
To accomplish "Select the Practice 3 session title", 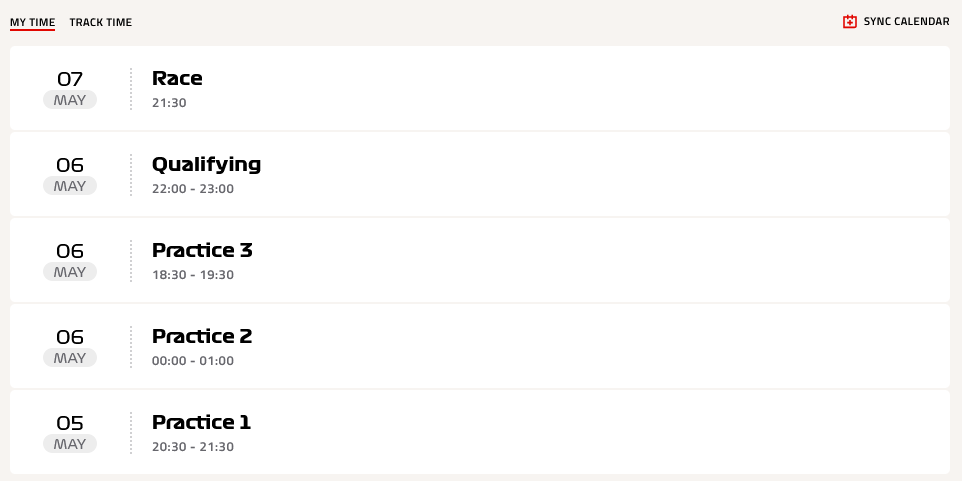I will (202, 250).
